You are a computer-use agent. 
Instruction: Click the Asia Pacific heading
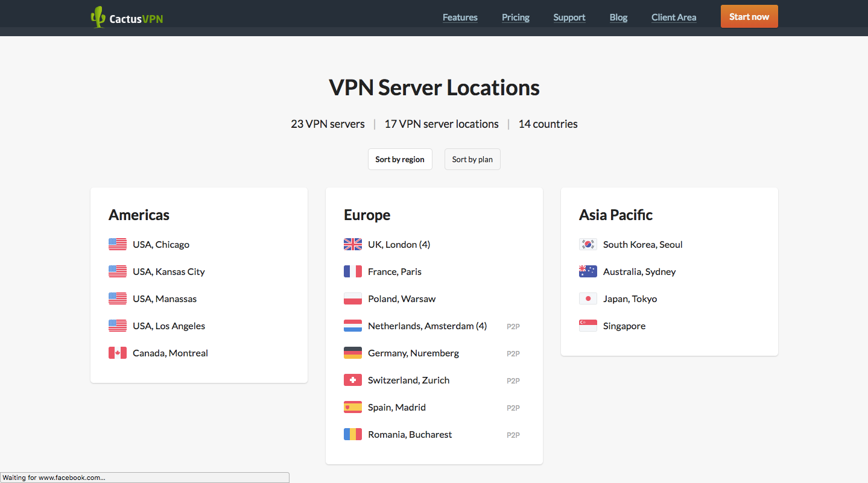coord(616,215)
